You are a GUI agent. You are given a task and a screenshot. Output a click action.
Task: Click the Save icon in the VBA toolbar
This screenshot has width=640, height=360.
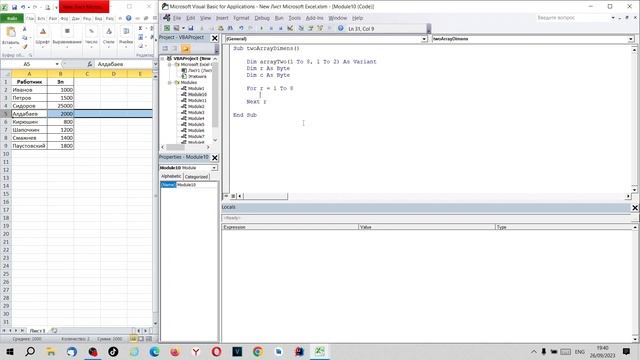[191, 28]
